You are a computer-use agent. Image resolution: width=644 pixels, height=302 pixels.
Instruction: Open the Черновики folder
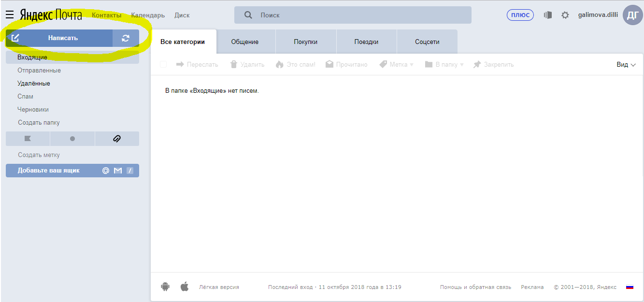pyautogui.click(x=33, y=110)
